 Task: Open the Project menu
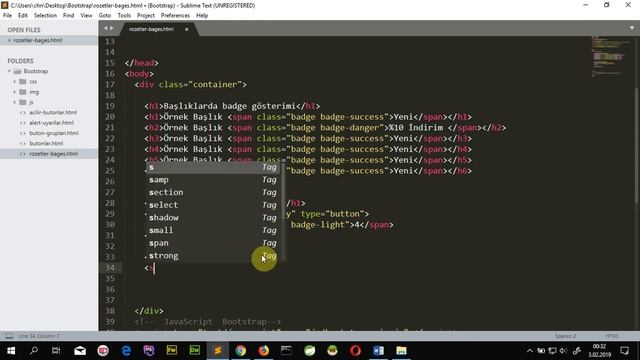pos(146,16)
